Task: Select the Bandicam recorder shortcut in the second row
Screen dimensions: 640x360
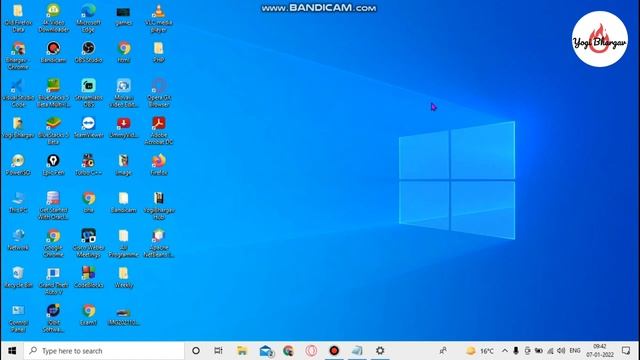Action: (53, 52)
